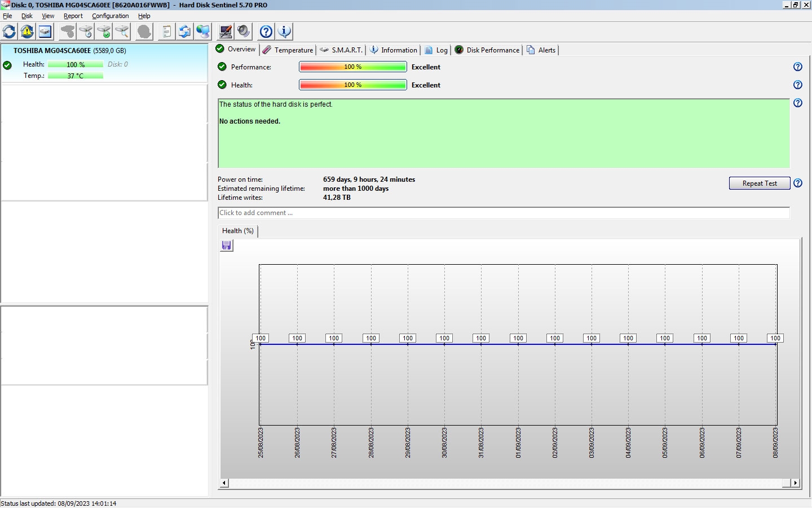Screen dimensions: 812x508
Task: Open help with the question mark toolbar icon
Action: pyautogui.click(x=266, y=32)
